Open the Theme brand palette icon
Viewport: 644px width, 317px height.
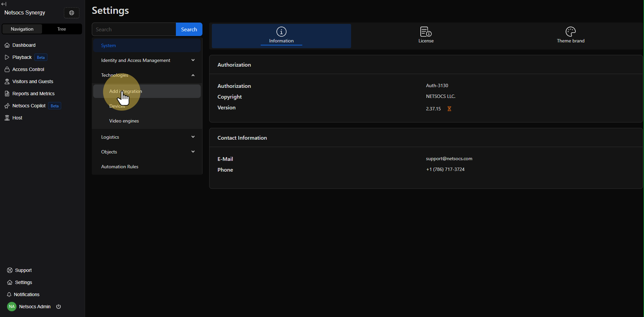pos(570,32)
